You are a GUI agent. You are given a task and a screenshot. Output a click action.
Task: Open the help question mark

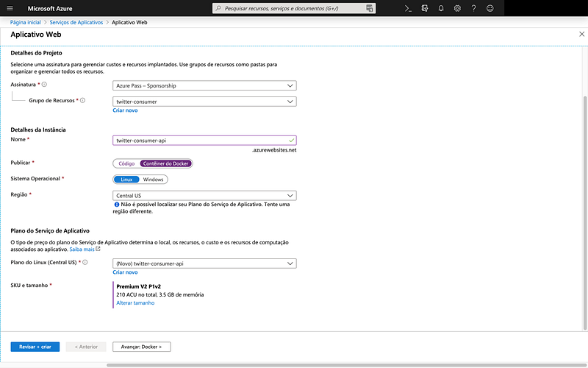473,8
